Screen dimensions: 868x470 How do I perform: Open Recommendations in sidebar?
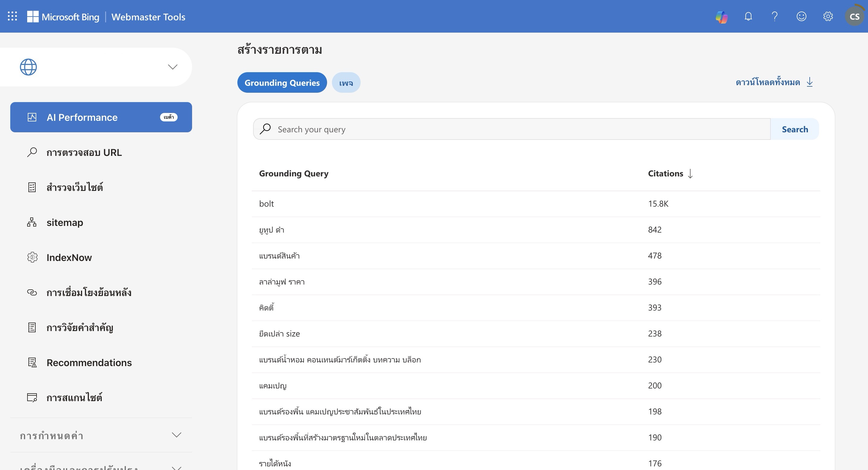coord(89,362)
